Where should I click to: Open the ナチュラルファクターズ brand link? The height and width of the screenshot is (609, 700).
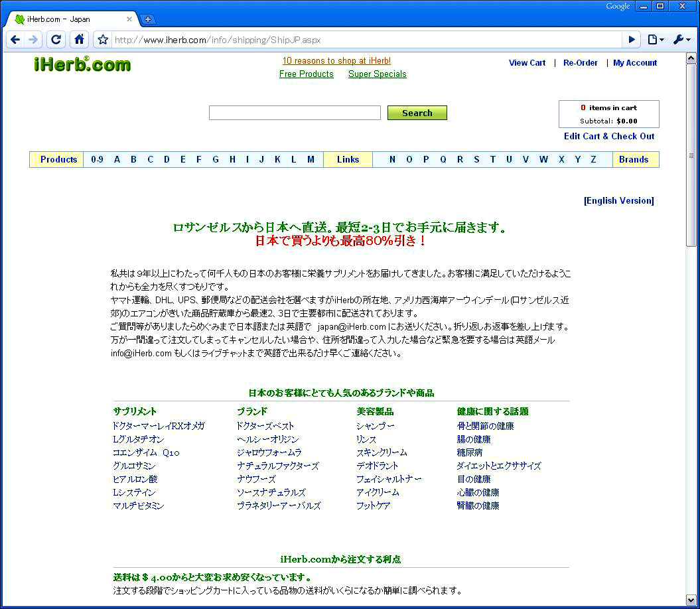pyautogui.click(x=278, y=466)
